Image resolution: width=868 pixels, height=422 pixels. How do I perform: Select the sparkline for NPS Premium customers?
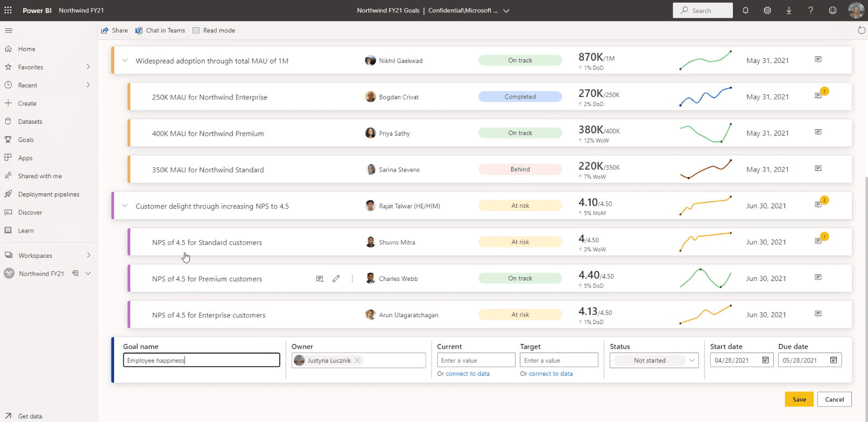(x=705, y=278)
